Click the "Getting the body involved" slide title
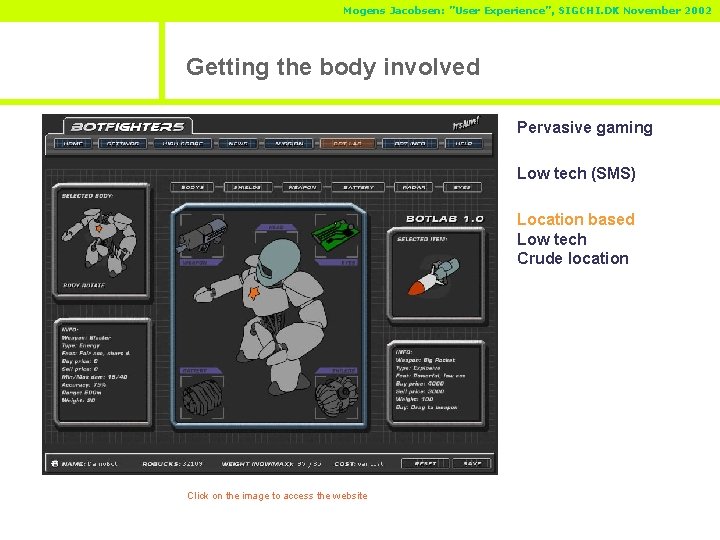Viewport: 720px width, 540px height. [x=333, y=67]
